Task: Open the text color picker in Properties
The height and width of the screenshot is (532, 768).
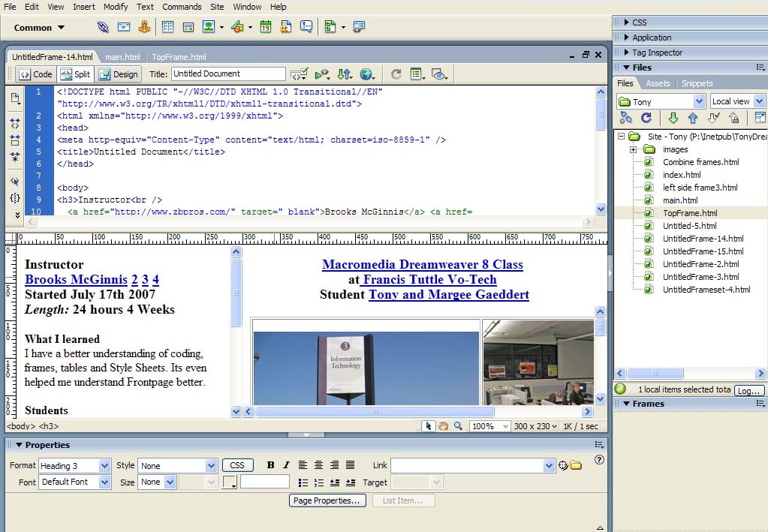Action: [x=230, y=482]
